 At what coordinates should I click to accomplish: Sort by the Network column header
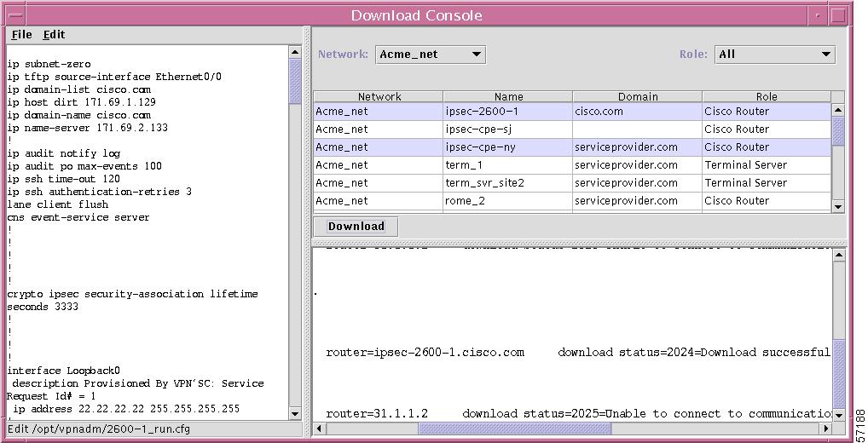coord(379,97)
